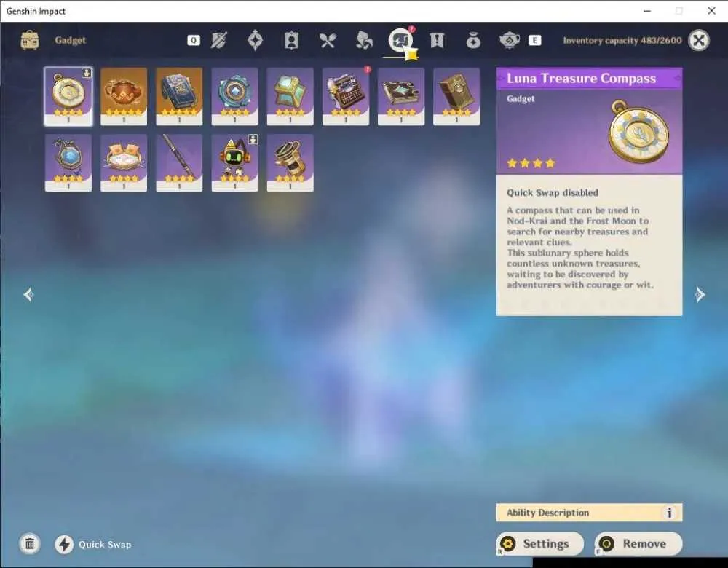Select the food basket gadget
The image size is (728, 568).
(124, 163)
